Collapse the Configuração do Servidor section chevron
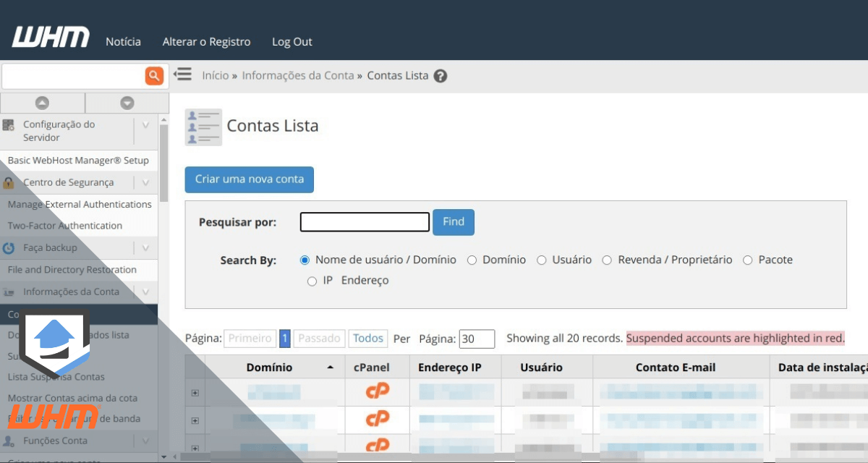The width and height of the screenshot is (868, 463). pyautogui.click(x=145, y=125)
